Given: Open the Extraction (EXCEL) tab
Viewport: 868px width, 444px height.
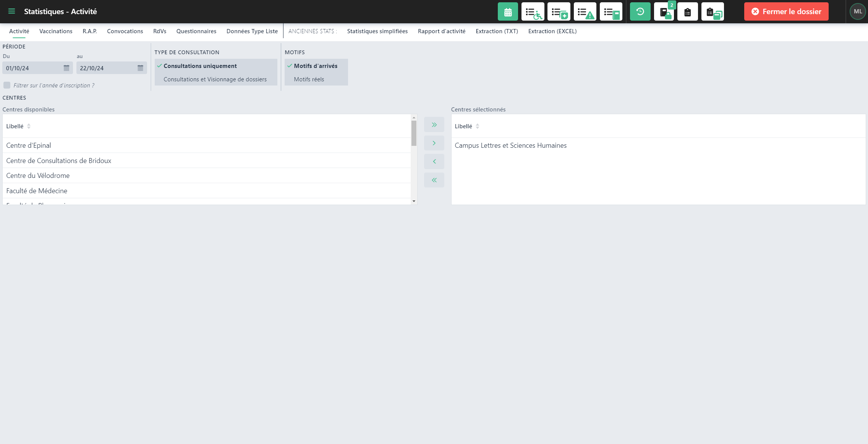Looking at the screenshot, I should (x=552, y=31).
